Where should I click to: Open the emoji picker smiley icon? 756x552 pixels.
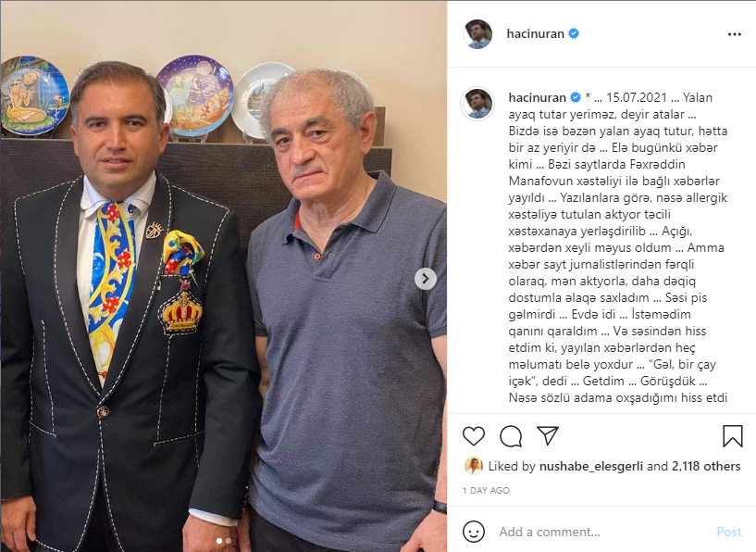[474, 532]
